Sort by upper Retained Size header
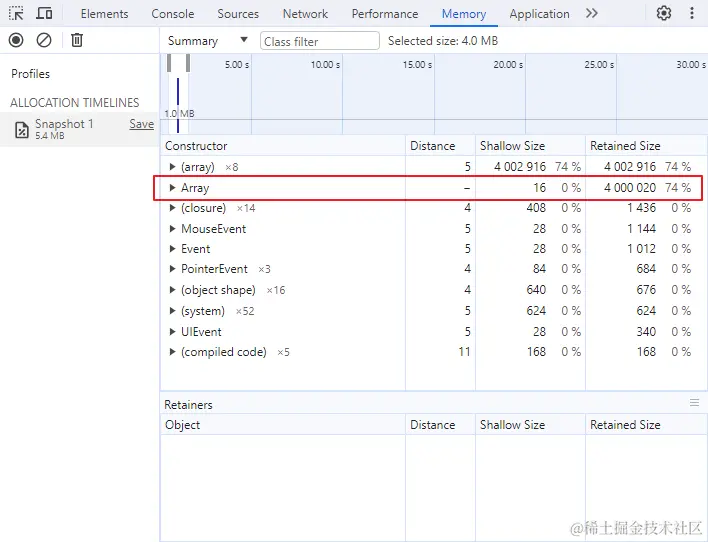Viewport: 708px width, 542px height. click(x=646, y=145)
